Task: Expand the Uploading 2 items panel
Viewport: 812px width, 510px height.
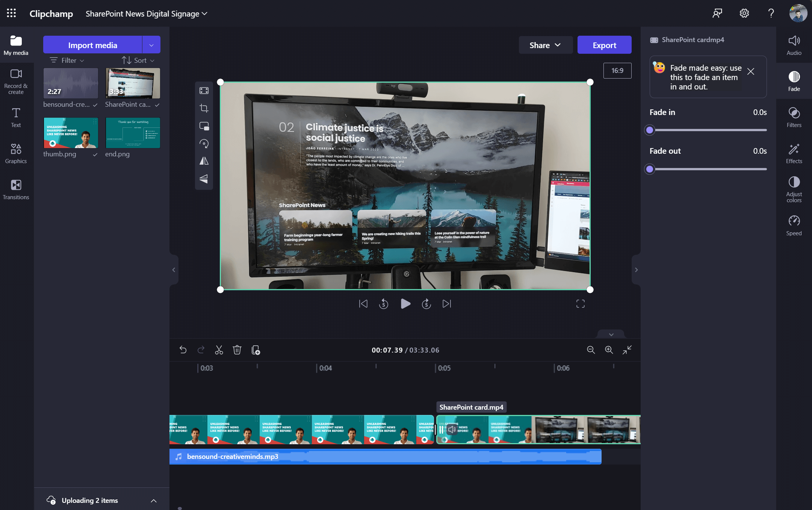Action: pyautogui.click(x=153, y=501)
